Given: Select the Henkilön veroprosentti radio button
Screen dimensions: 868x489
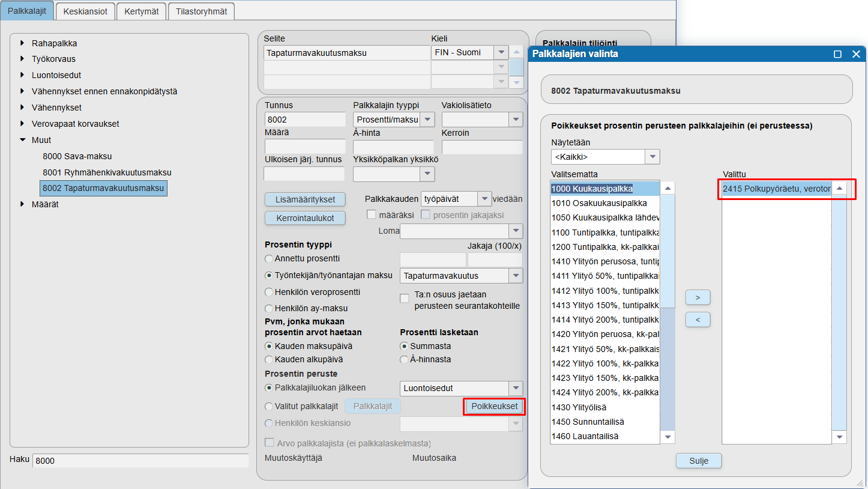Looking at the screenshot, I should (x=269, y=292).
